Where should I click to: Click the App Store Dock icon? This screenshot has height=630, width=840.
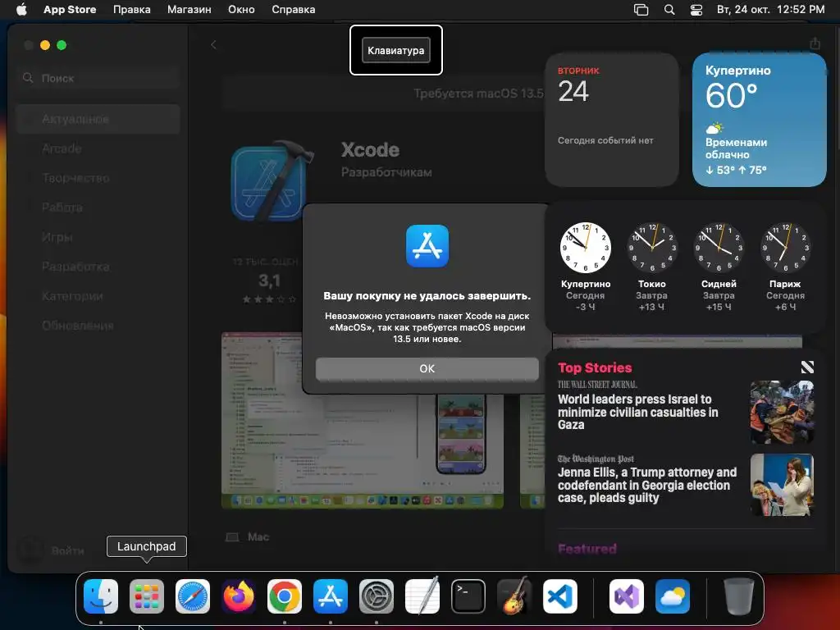(331, 596)
